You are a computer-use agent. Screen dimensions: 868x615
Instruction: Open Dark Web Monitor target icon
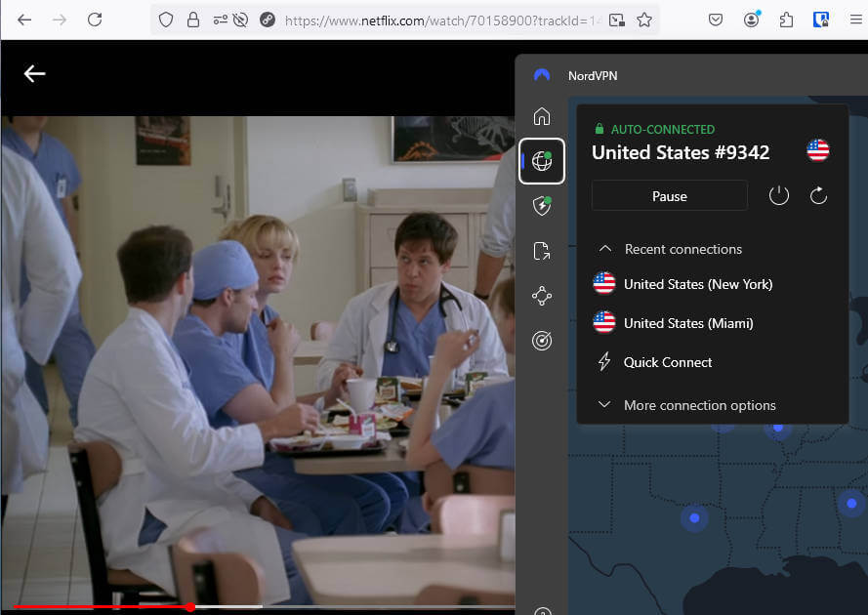pos(542,341)
